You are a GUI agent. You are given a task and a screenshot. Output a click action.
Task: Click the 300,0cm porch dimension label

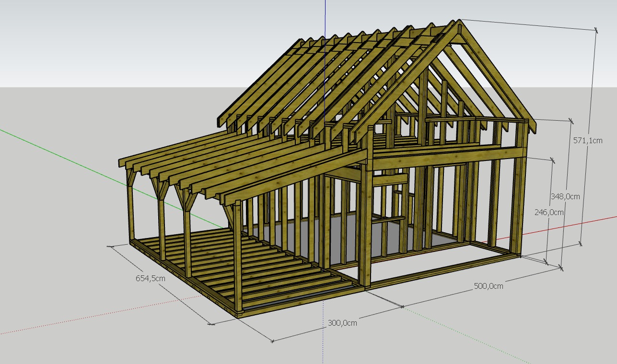click(x=342, y=322)
